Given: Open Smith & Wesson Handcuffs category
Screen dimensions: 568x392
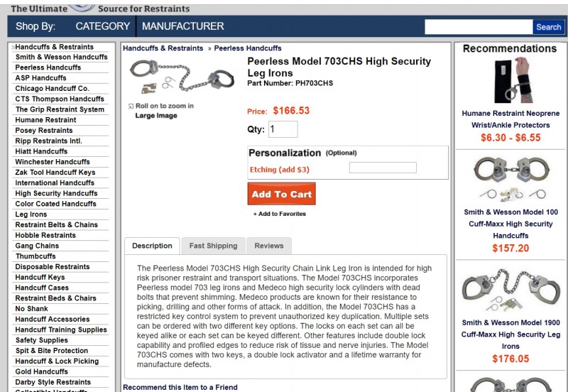Looking at the screenshot, I should (x=62, y=57).
